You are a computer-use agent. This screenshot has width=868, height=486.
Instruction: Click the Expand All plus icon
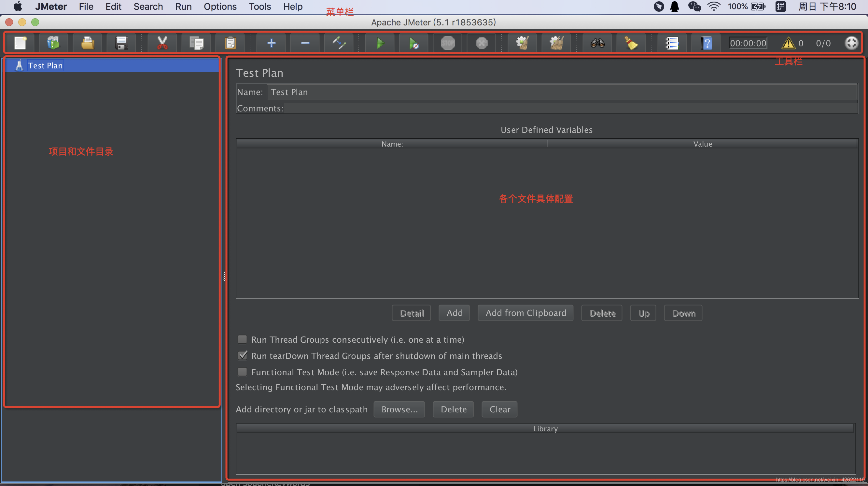coord(271,43)
